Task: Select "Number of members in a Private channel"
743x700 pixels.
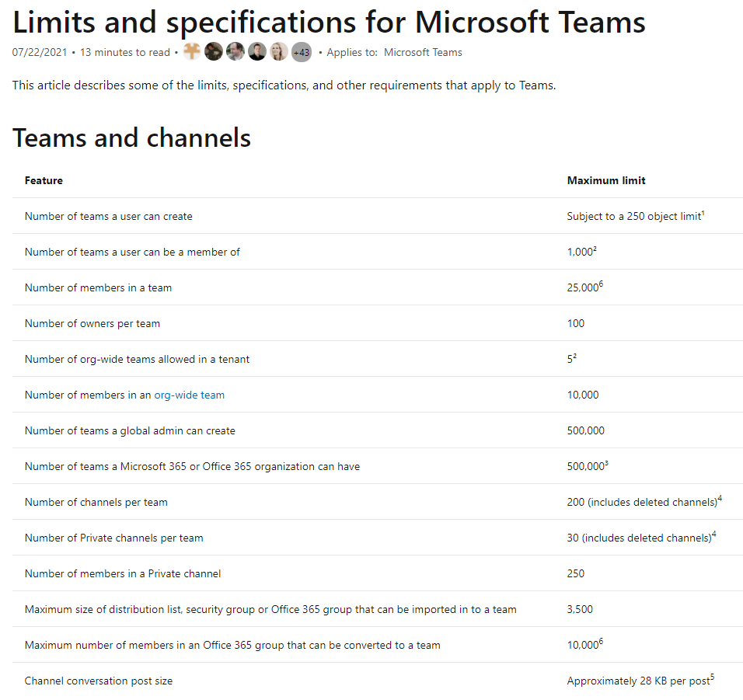Action: [123, 574]
